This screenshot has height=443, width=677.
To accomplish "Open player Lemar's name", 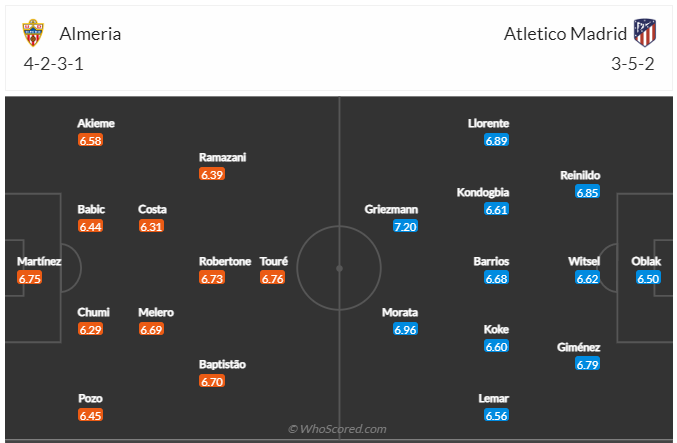I will point(494,398).
